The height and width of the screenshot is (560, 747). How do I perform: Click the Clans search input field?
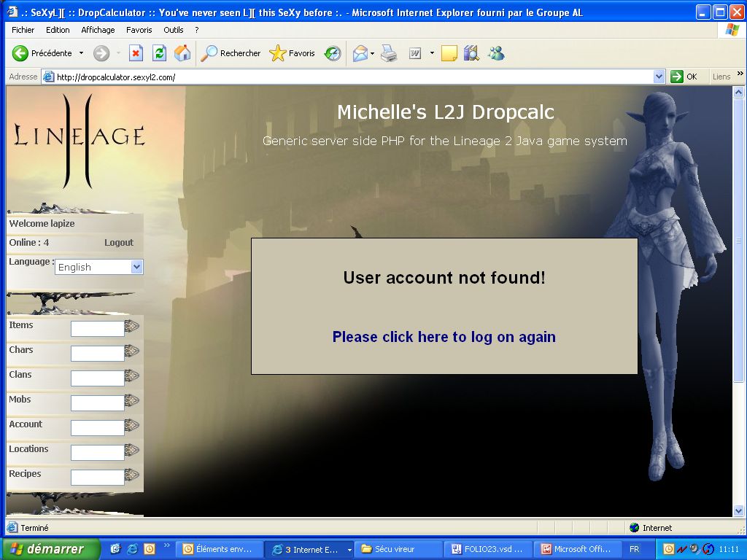[98, 378]
